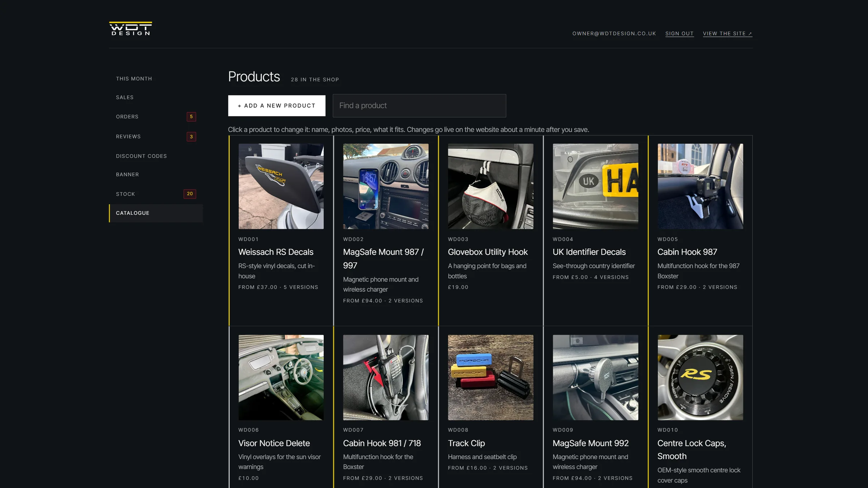Click the WD007 product code
Image resolution: width=868 pixels, height=488 pixels.
click(x=353, y=430)
